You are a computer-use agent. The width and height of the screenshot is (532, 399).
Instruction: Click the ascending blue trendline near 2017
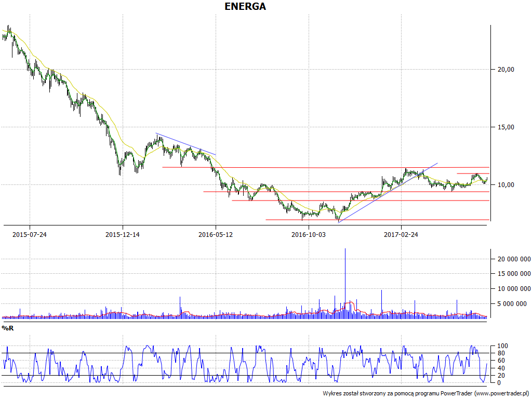388,193
